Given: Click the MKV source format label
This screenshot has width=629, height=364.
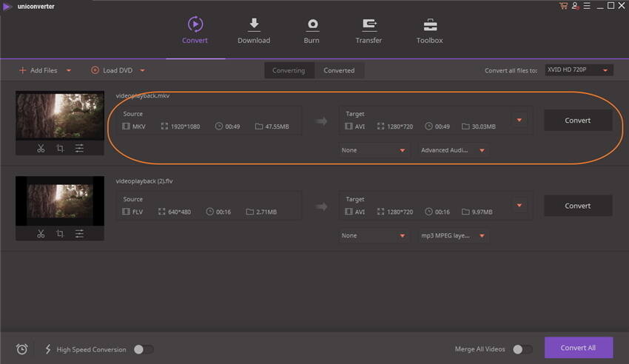Looking at the screenshot, I should (x=139, y=127).
